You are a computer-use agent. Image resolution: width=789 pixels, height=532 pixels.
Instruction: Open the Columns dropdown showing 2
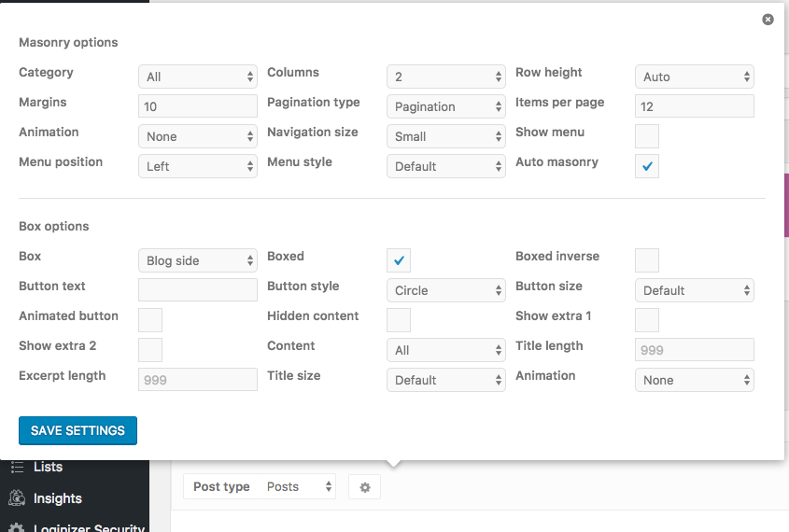[445, 77]
